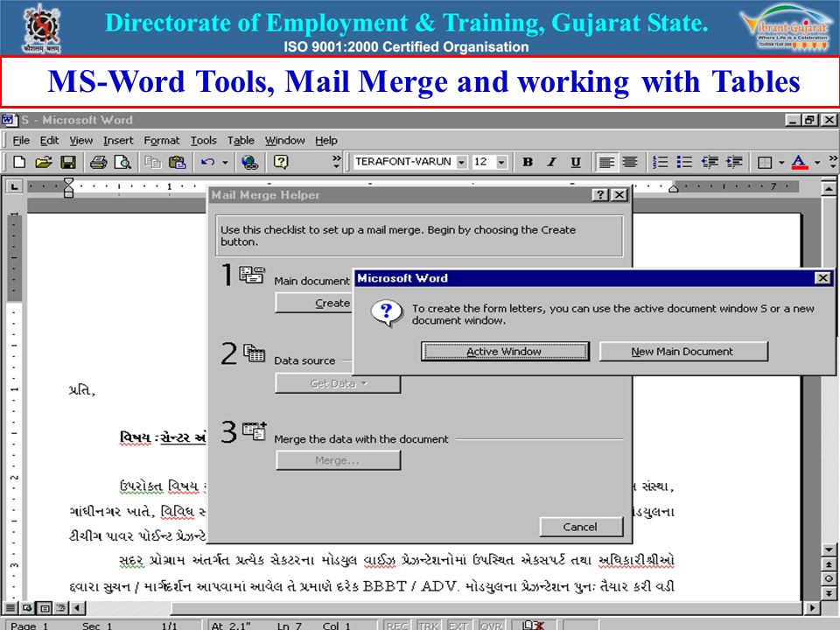Expand more Formatting toolbar buttons chevron
The height and width of the screenshot is (630, 840).
pyautogui.click(x=832, y=162)
